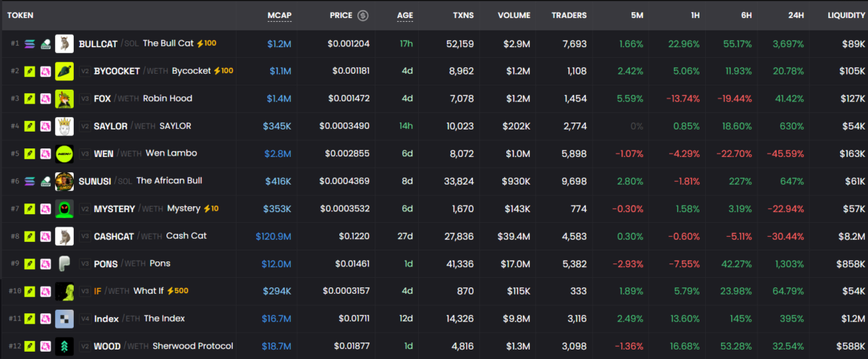Click the WOOD green tree token logo
The height and width of the screenshot is (359, 868).
pos(64,346)
